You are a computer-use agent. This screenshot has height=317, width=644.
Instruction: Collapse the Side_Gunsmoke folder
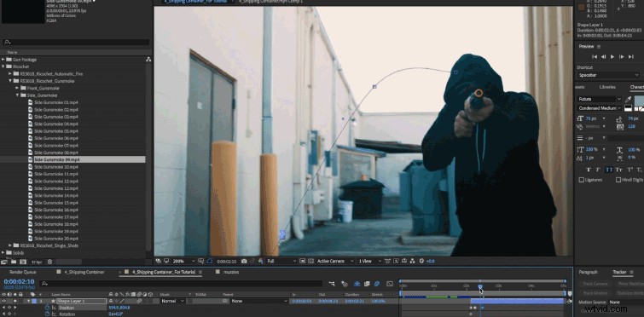[x=17, y=95]
